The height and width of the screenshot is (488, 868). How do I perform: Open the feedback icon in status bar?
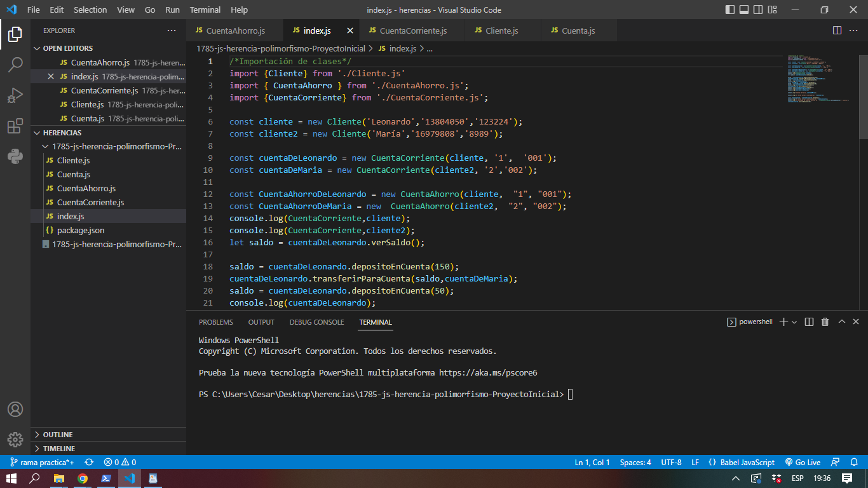836,463
